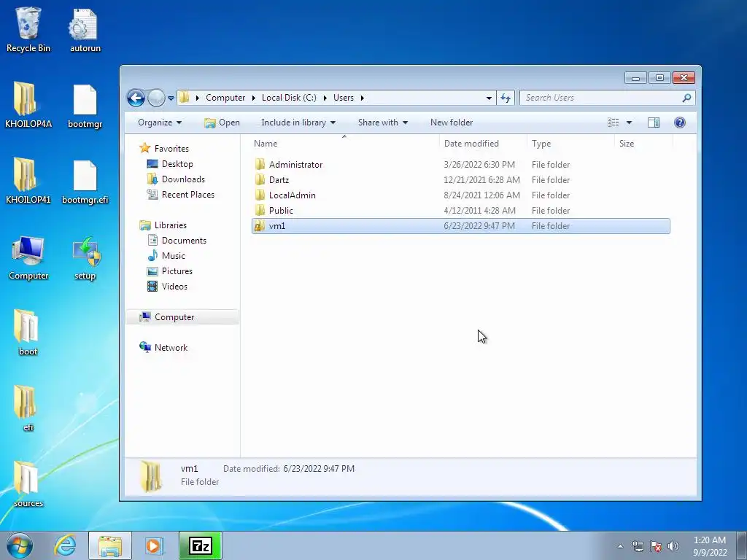Screen dimensions: 747x560
Task: Select the Administrator folder
Action: (x=461, y=165)
